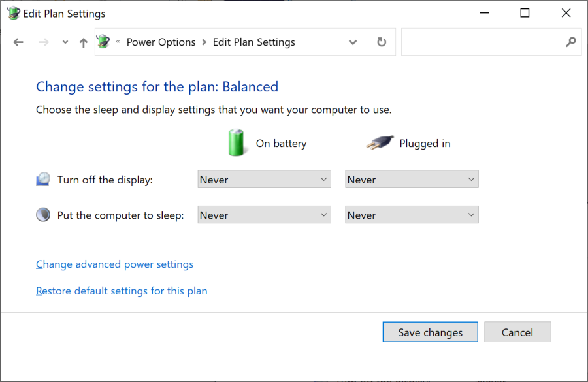Click the Save changes button
Image resolution: width=588 pixels, height=382 pixels.
[x=430, y=332]
